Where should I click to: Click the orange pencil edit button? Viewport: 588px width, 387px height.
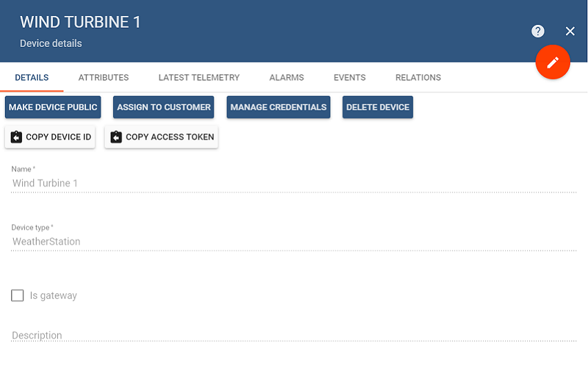[552, 63]
